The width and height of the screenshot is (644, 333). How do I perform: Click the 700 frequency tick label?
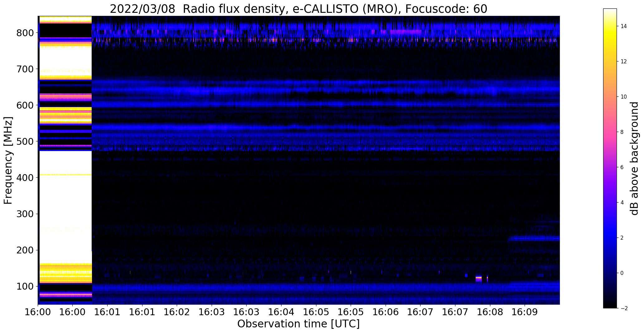point(25,69)
